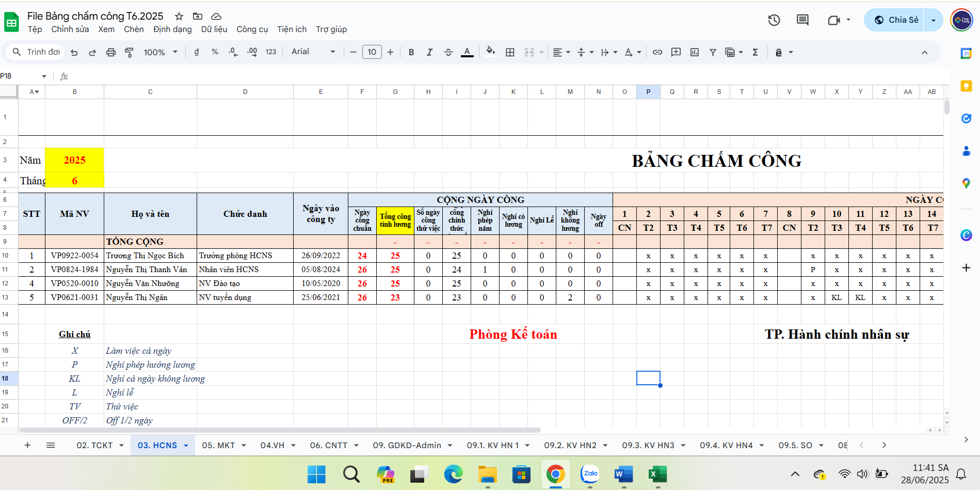This screenshot has height=490, width=980.
Task: Click the print icon
Action: [x=111, y=52]
